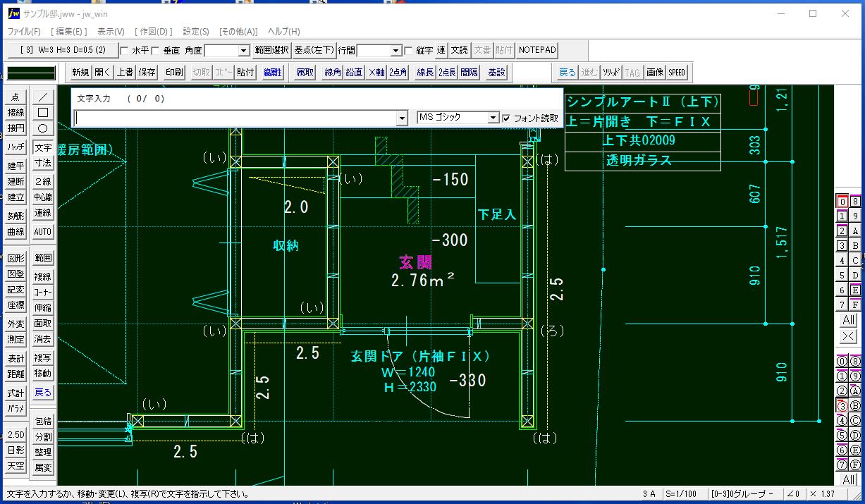Open the 2.5D view tool

coord(16,434)
